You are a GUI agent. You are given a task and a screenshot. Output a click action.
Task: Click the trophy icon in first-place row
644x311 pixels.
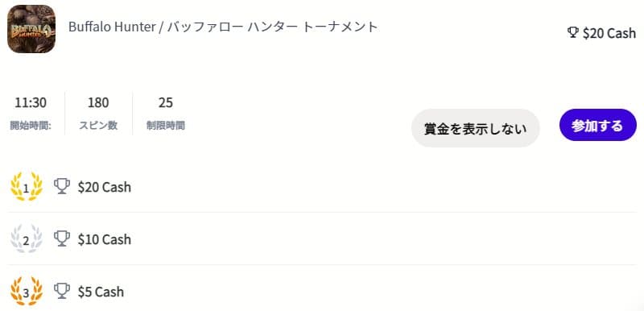click(62, 186)
